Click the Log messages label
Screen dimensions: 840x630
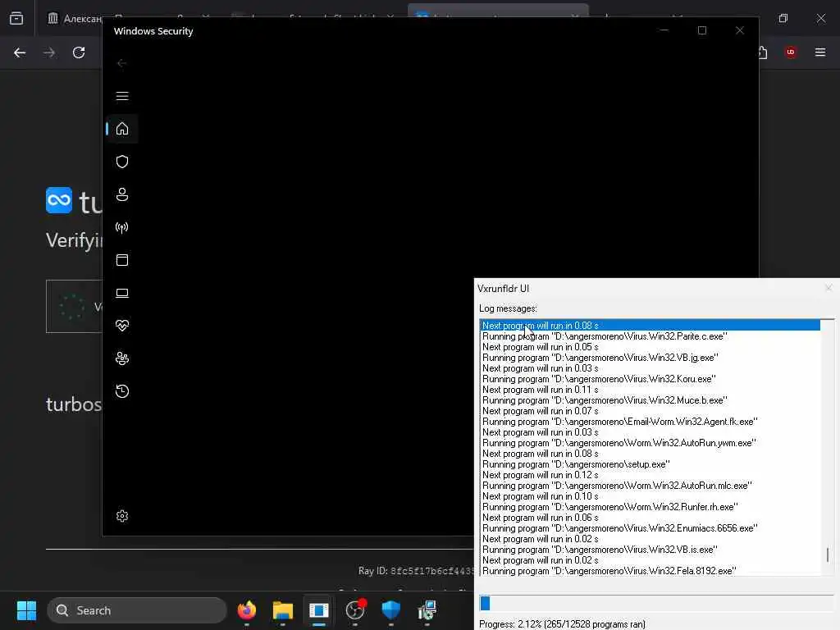[x=508, y=308]
